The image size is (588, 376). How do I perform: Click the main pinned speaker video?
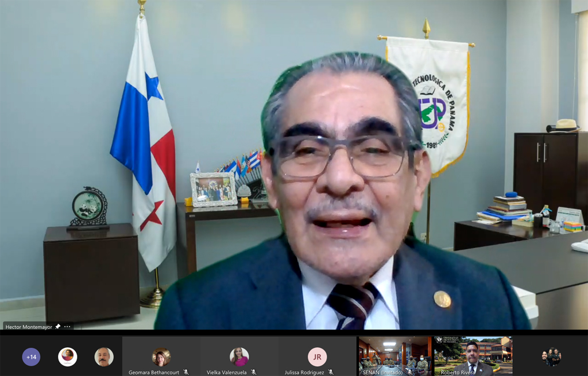294,166
